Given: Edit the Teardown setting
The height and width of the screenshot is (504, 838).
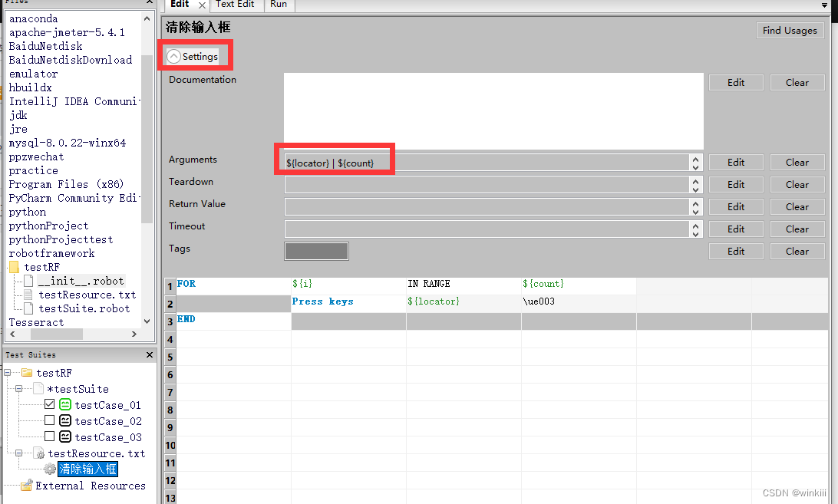Looking at the screenshot, I should [736, 184].
